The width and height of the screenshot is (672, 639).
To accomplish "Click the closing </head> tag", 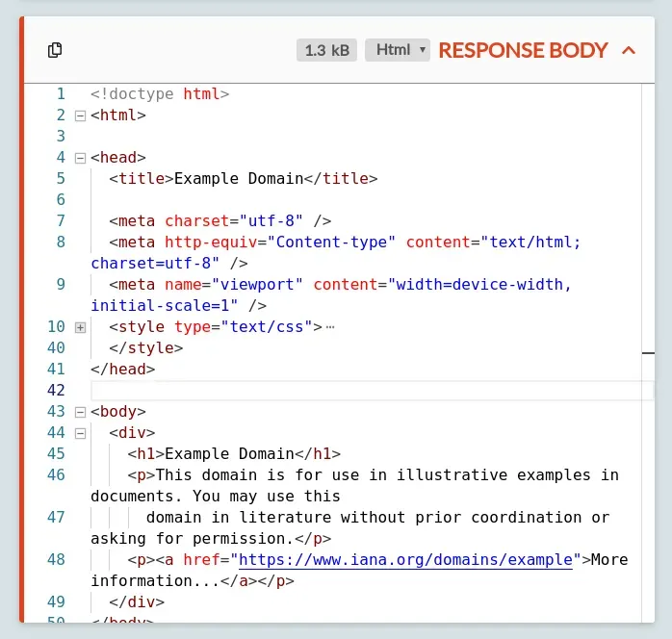I will (123, 370).
